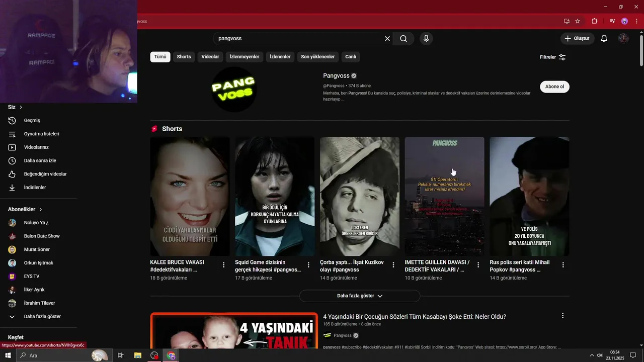Viewport: 644px width, 362px height.
Task: Play the İlşat Kuzikov short thumbnail
Action: [x=360, y=197]
